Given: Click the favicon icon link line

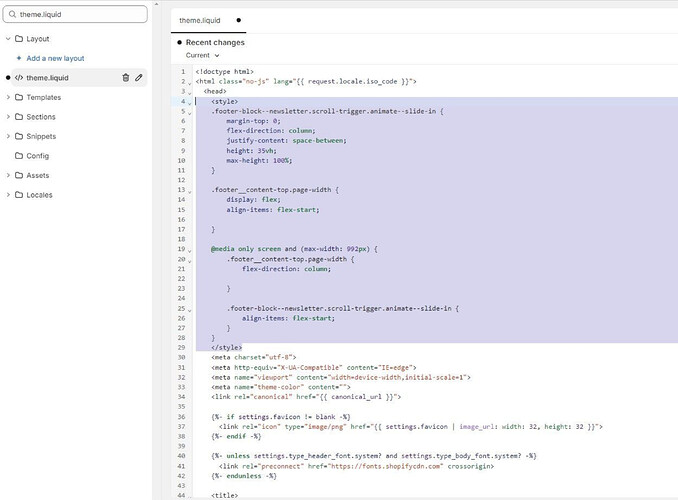Looking at the screenshot, I should 411,426.
